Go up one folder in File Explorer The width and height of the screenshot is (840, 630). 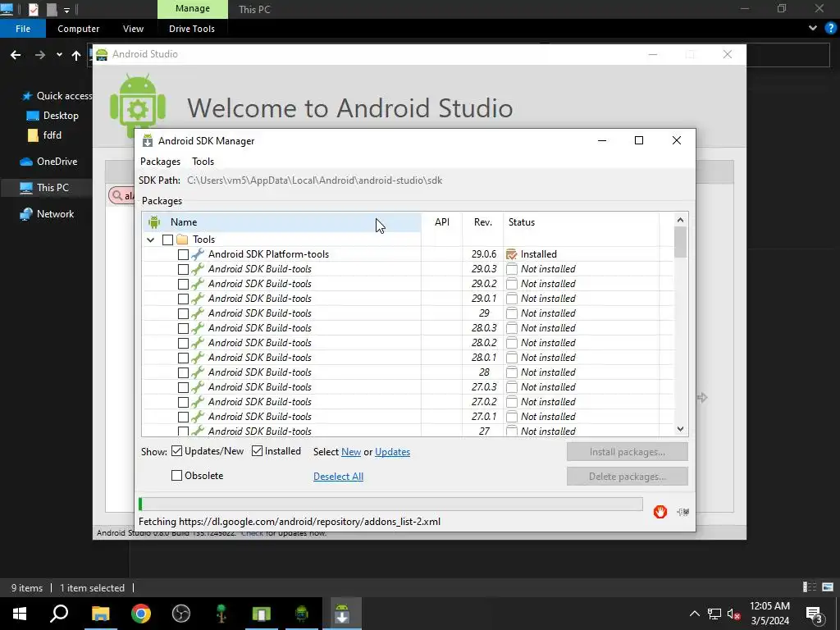(x=76, y=55)
